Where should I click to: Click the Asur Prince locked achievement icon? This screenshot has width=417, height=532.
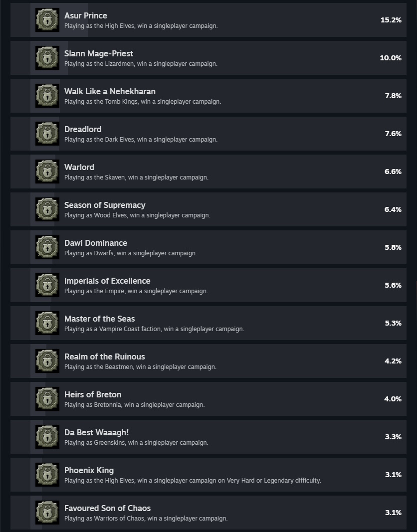47,20
